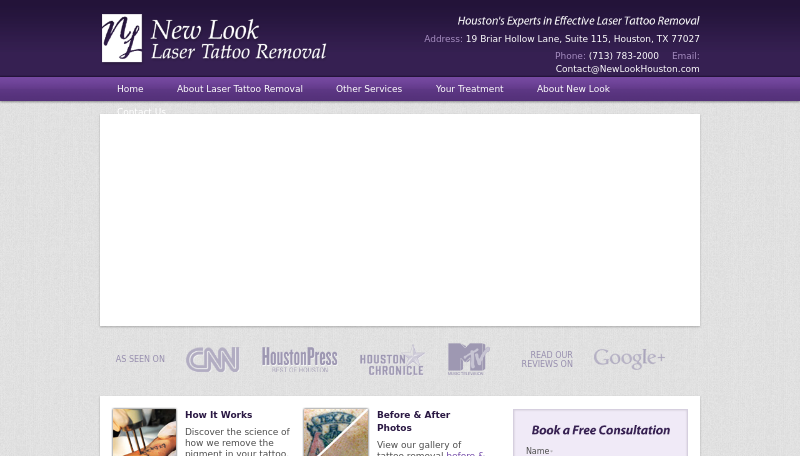
Task: Open the How It Works heading
Action: (218, 415)
